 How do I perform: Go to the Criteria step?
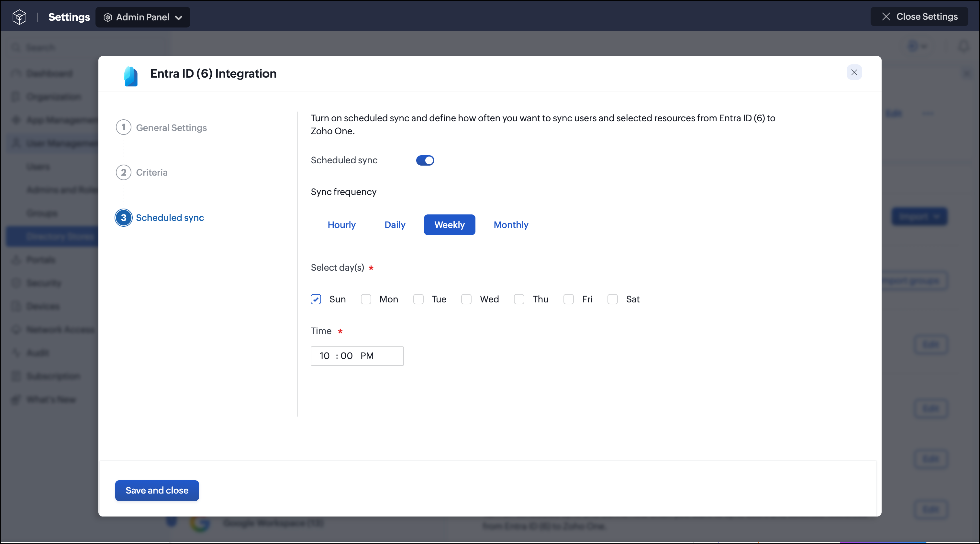click(141, 172)
